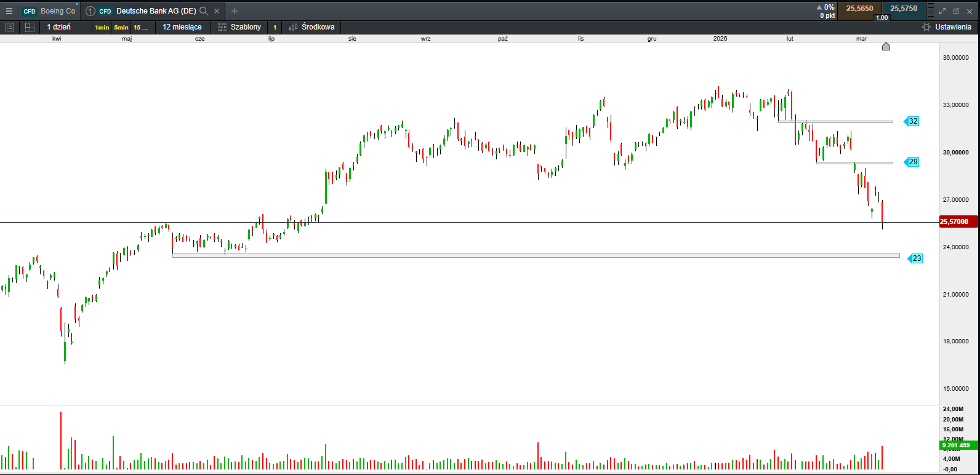Select the Środkowa price type option

point(311,27)
